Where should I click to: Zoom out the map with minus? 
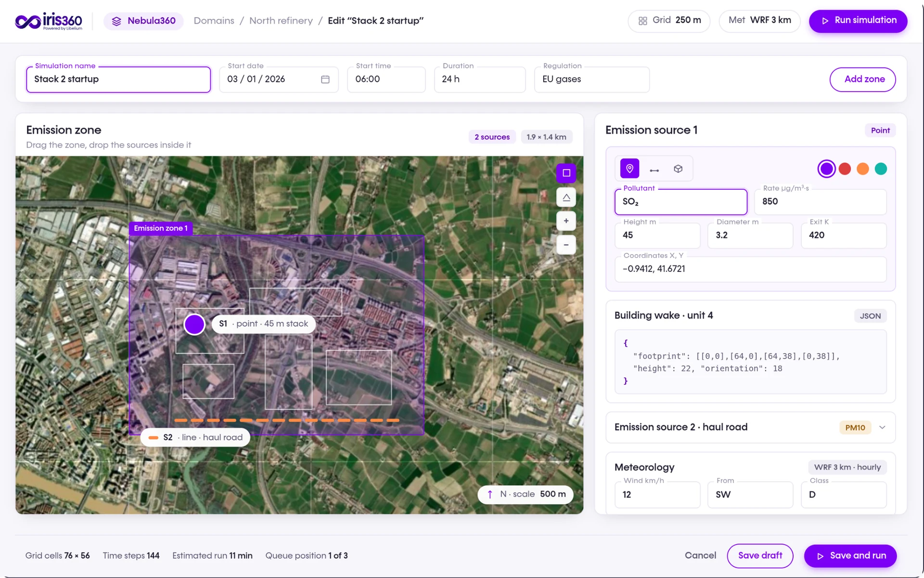point(566,245)
